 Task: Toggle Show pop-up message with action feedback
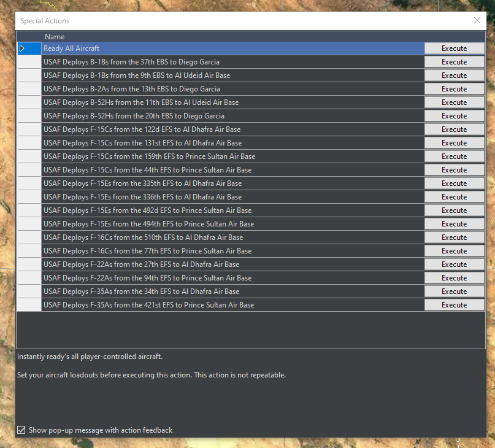pyautogui.click(x=21, y=430)
